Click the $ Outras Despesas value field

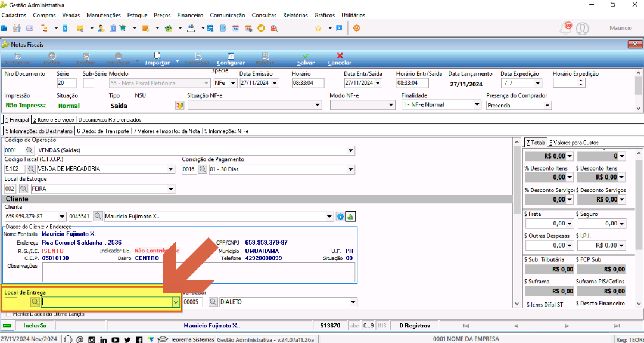tap(549, 245)
